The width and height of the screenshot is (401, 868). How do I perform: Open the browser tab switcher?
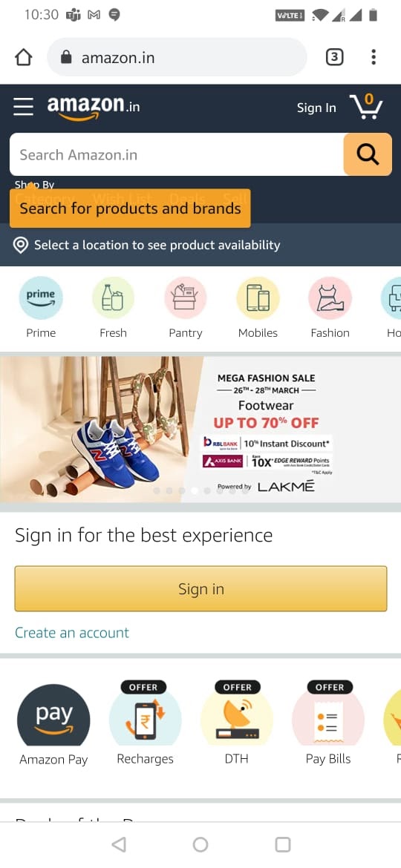[x=334, y=57]
